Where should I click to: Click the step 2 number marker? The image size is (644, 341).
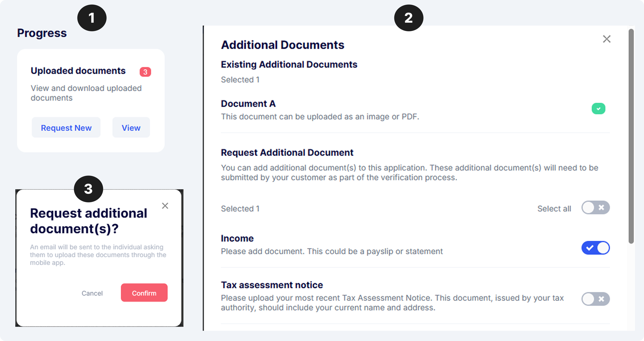(409, 18)
